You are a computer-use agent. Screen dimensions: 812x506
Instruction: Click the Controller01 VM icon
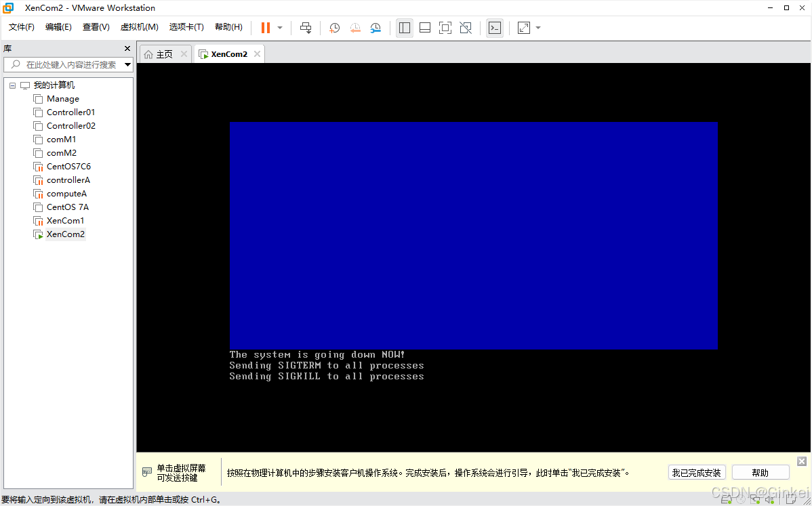38,112
